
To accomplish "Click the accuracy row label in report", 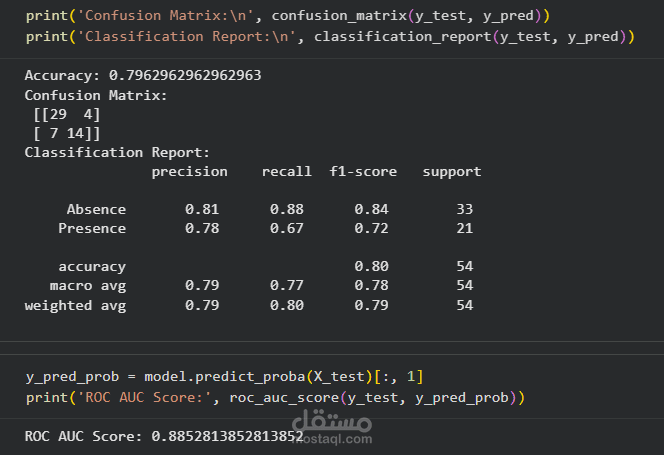I will pyautogui.click(x=92, y=267).
